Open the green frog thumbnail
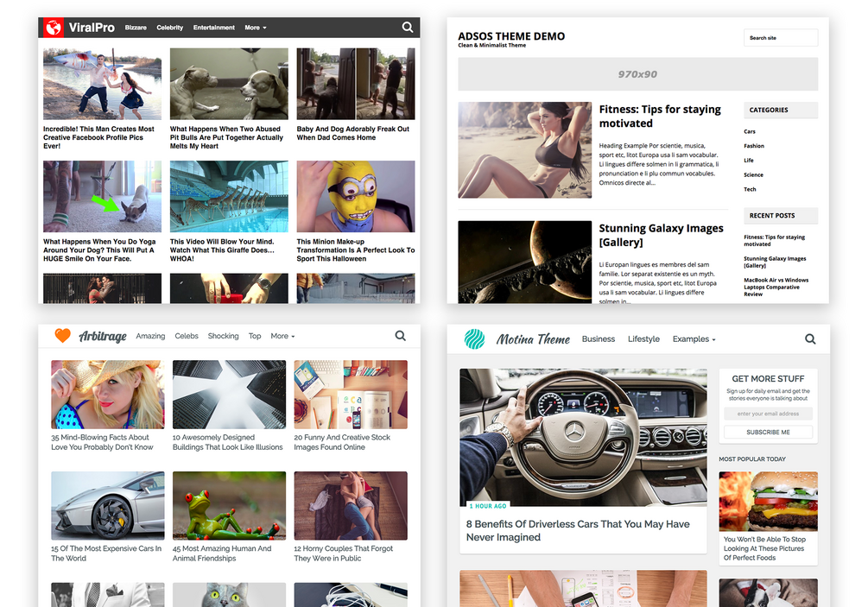Image resolution: width=868 pixels, height=607 pixels. [229, 506]
